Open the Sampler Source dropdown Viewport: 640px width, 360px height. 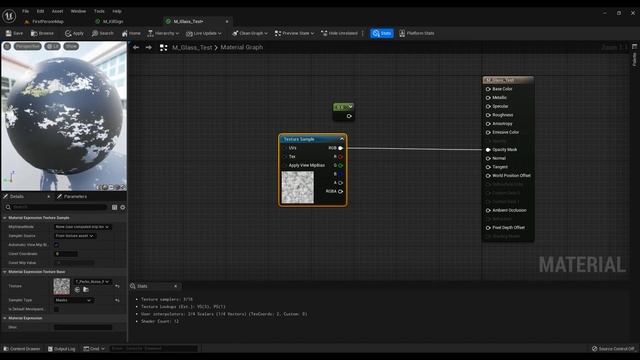[75, 236]
